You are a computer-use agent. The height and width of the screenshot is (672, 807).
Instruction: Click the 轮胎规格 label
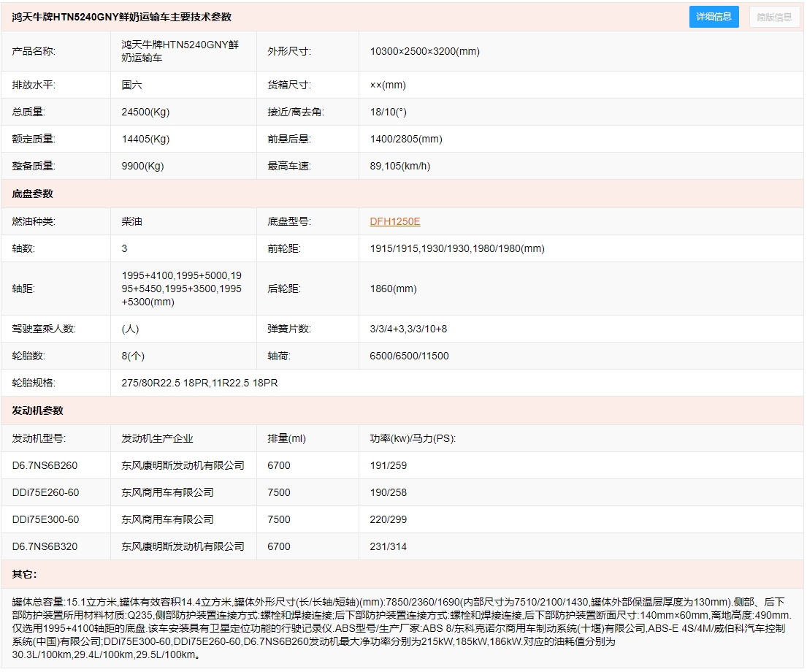[x=34, y=383]
